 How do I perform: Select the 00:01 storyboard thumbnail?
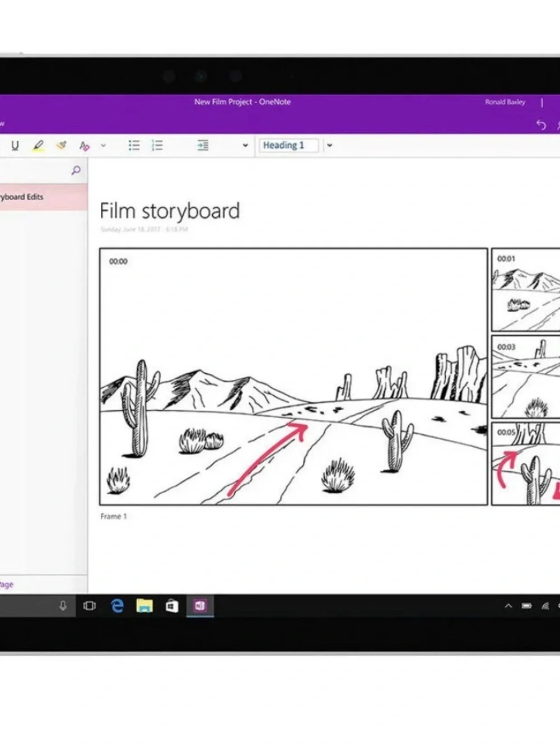click(526, 290)
